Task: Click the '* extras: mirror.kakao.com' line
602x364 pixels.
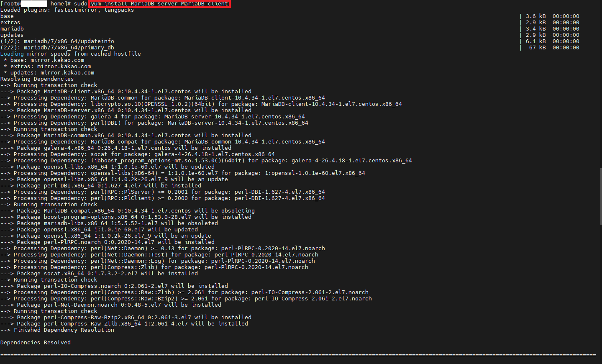Action: (x=47, y=67)
